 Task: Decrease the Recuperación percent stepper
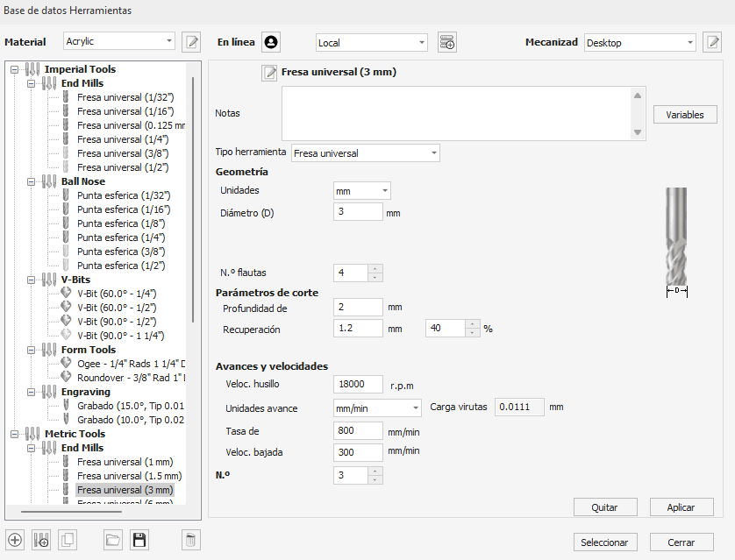(473, 332)
